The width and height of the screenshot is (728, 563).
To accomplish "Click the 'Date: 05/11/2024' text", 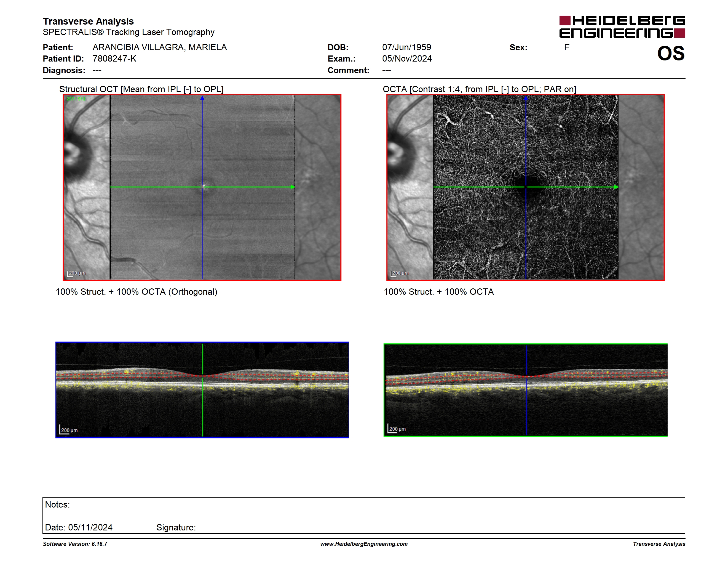I will coord(79,527).
